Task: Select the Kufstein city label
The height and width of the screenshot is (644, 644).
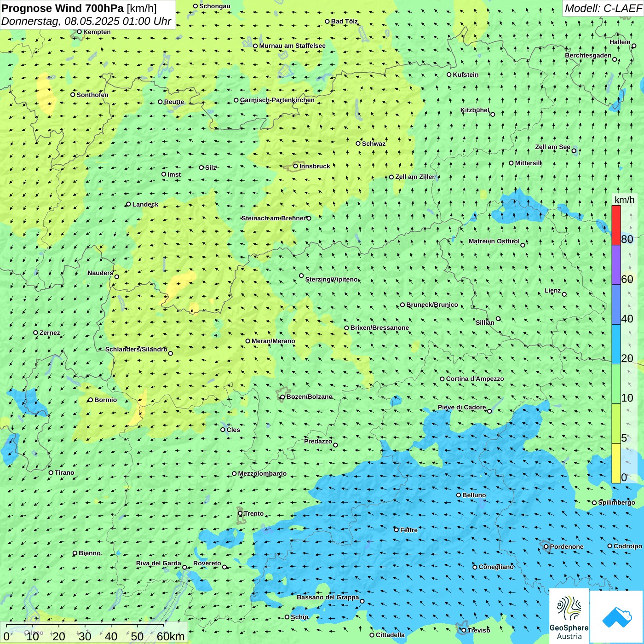Action: click(466, 75)
